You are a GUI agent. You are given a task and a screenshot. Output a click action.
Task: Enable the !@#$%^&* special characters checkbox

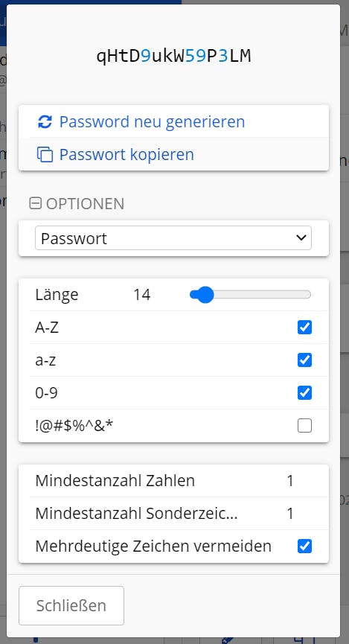[x=304, y=426]
